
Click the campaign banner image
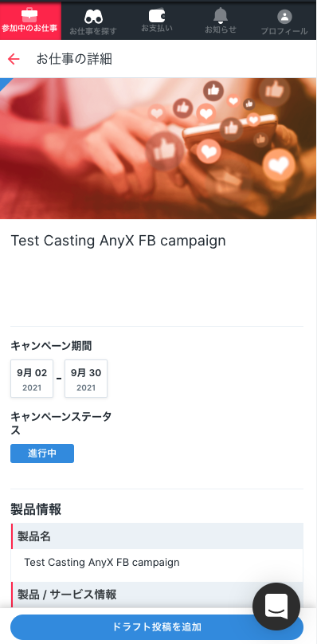158,148
